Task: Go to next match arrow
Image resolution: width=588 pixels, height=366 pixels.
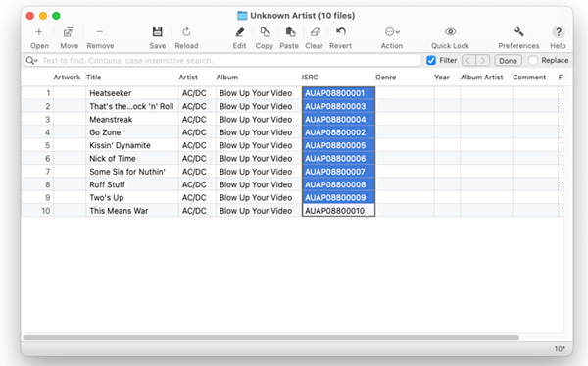Action: tap(483, 61)
